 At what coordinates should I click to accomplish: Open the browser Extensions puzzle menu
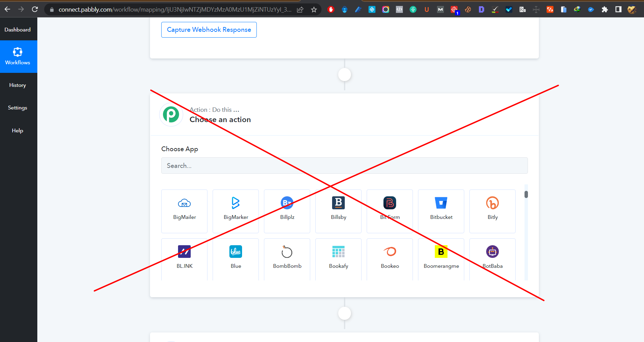[x=605, y=10]
